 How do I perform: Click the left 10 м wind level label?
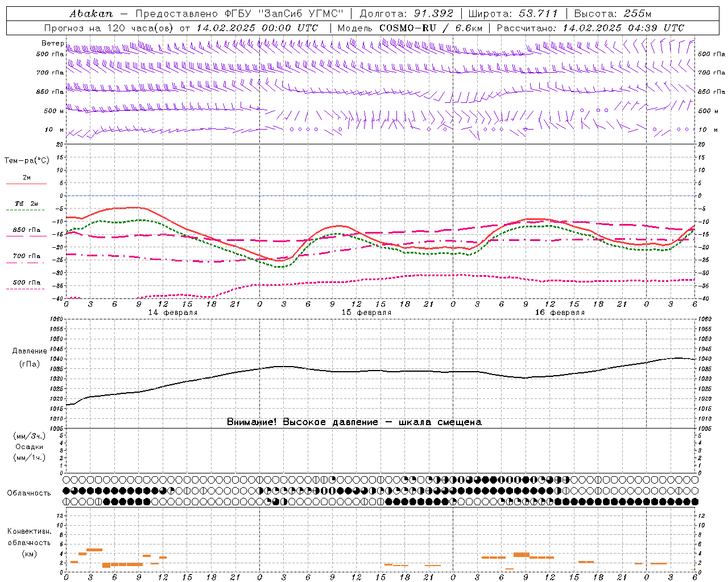click(x=55, y=130)
